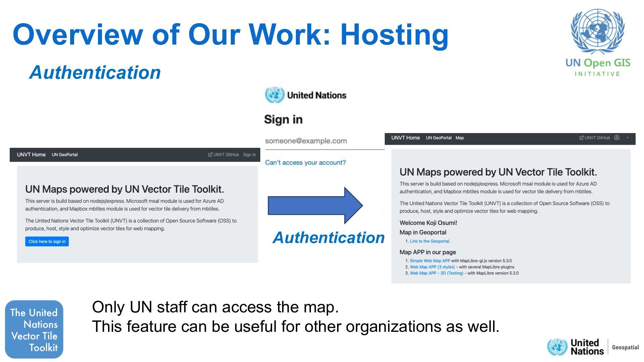Open Link to the Geoportal
Viewport: 644px width, 362px height.
click(x=429, y=241)
